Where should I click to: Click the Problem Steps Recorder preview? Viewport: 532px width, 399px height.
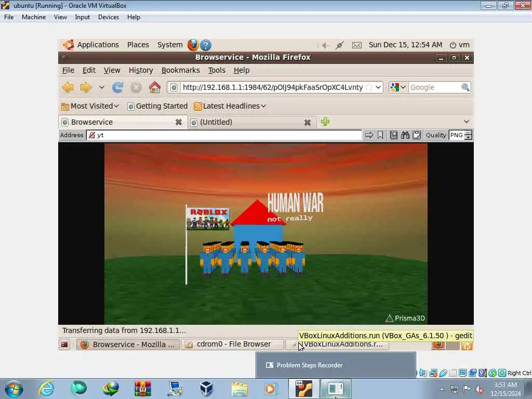pyautogui.click(x=336, y=365)
